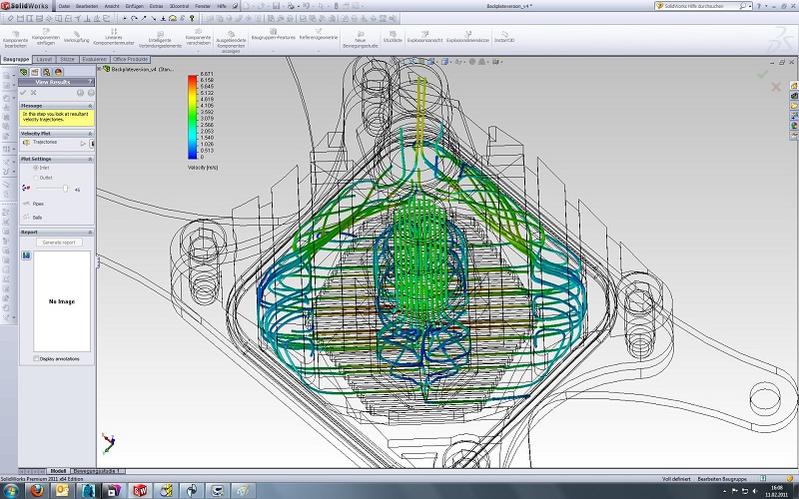Open Bewegungsstudie 1 tab at bottom
Viewport: 799px width, 499px height.
coord(97,471)
